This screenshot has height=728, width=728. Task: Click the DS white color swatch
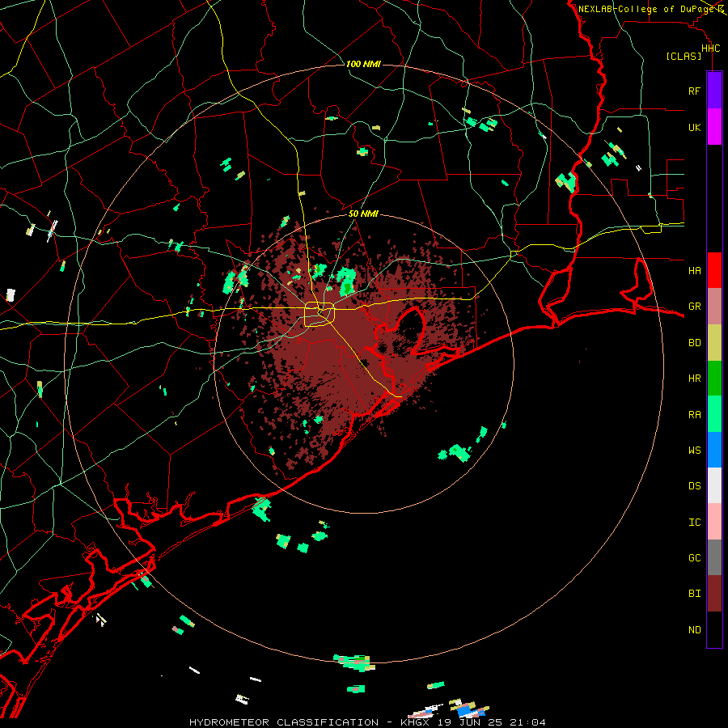click(x=714, y=485)
